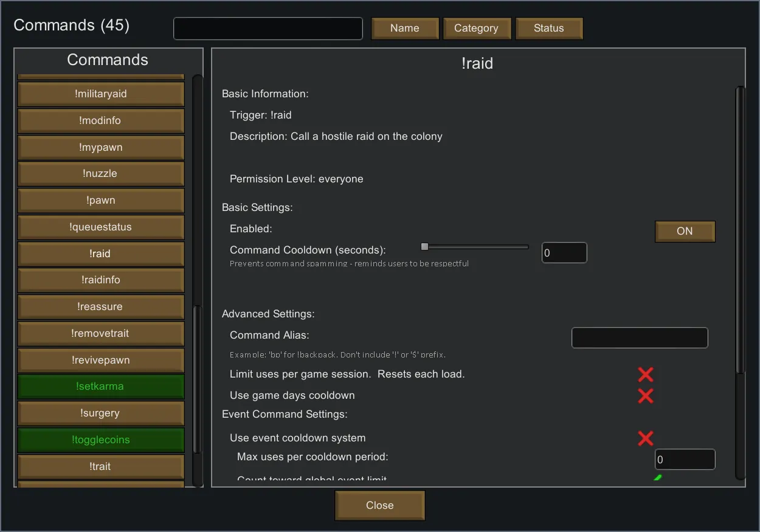
Task: Focus the cooldown seconds number field
Action: (x=564, y=253)
